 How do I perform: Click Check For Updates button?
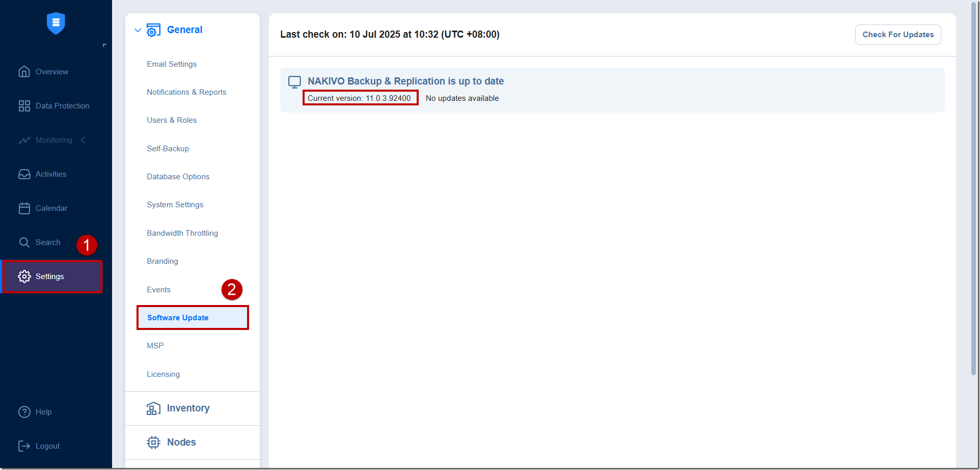tap(898, 35)
